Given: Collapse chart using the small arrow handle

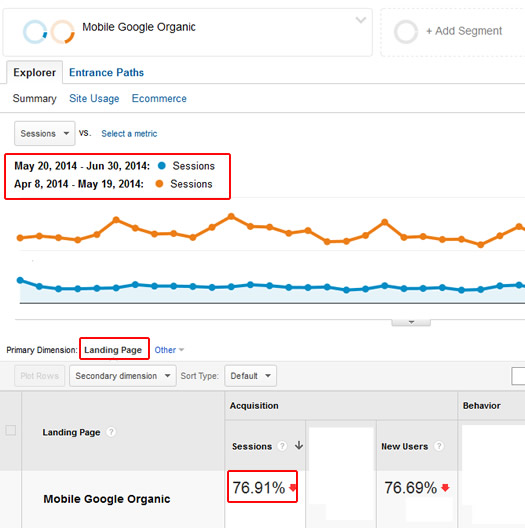Looking at the screenshot, I should click(411, 322).
